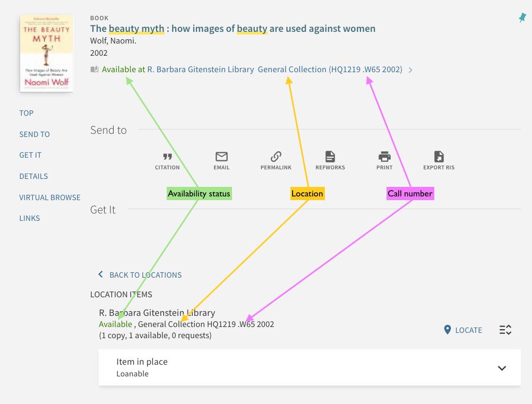Select the RefWorks document icon
The height and width of the screenshot is (404, 532).
(330, 157)
